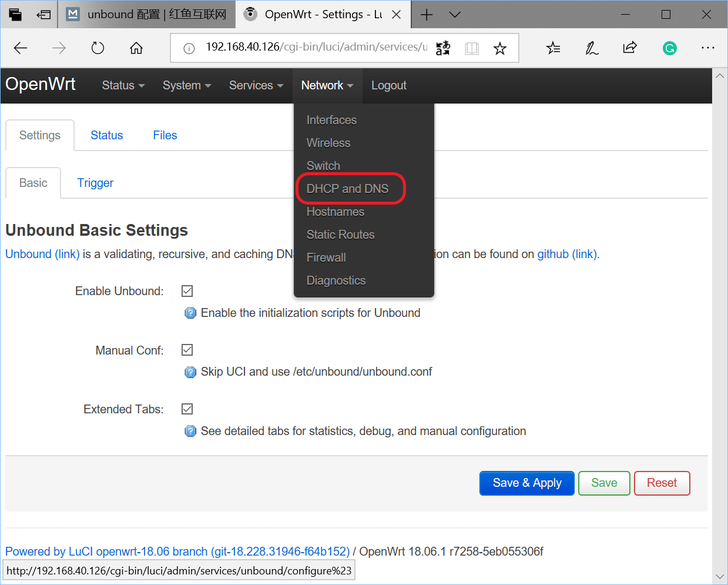Click the scrollbar up arrow
Screen dimensions: 728x585
(x=720, y=76)
